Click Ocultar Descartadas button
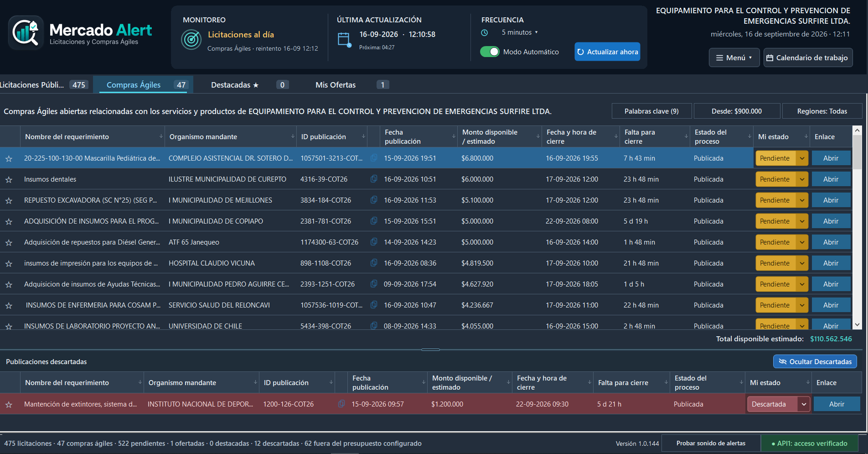This screenshot has width=868, height=454. click(815, 361)
